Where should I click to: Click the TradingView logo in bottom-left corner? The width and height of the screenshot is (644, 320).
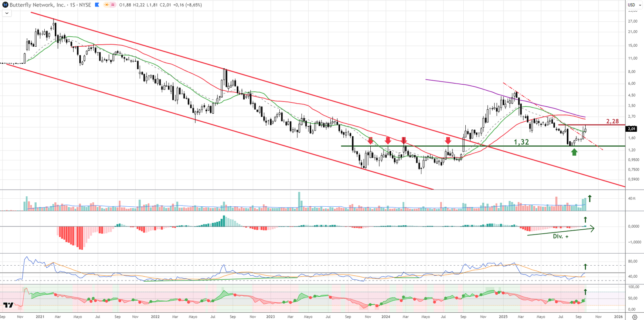tap(8, 305)
